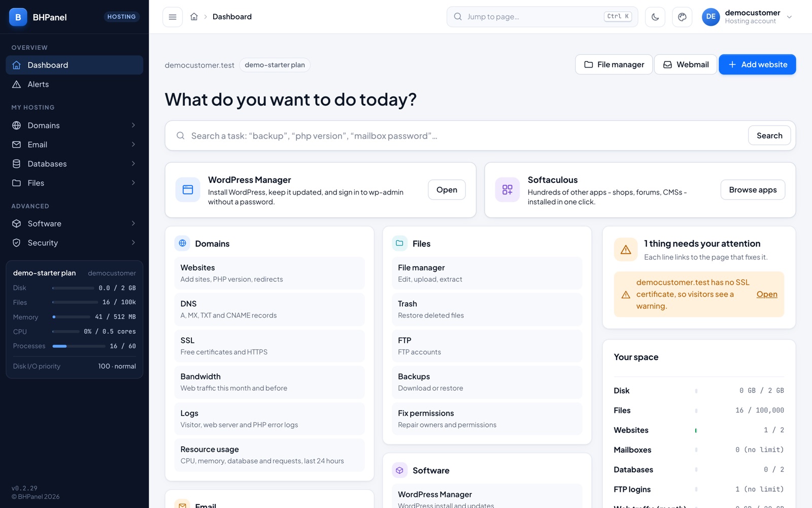
Task: Expand the Domains sidebar section
Action: [x=75, y=125]
